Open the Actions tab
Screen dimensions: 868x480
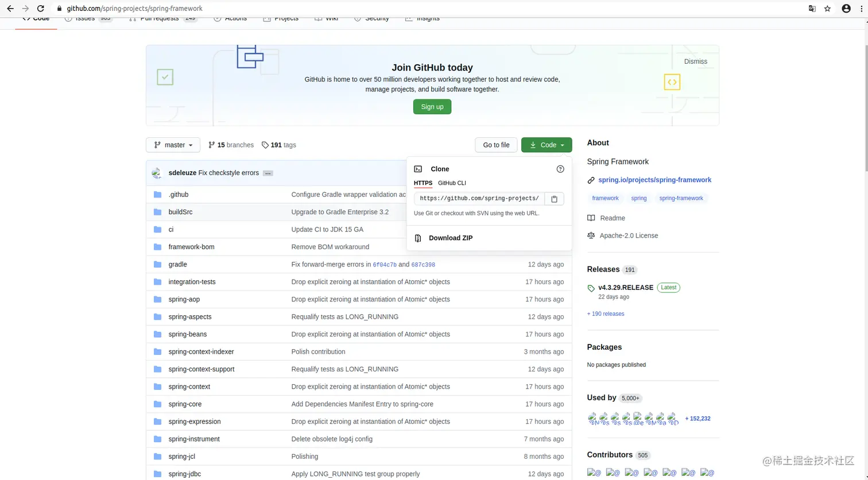pos(230,18)
